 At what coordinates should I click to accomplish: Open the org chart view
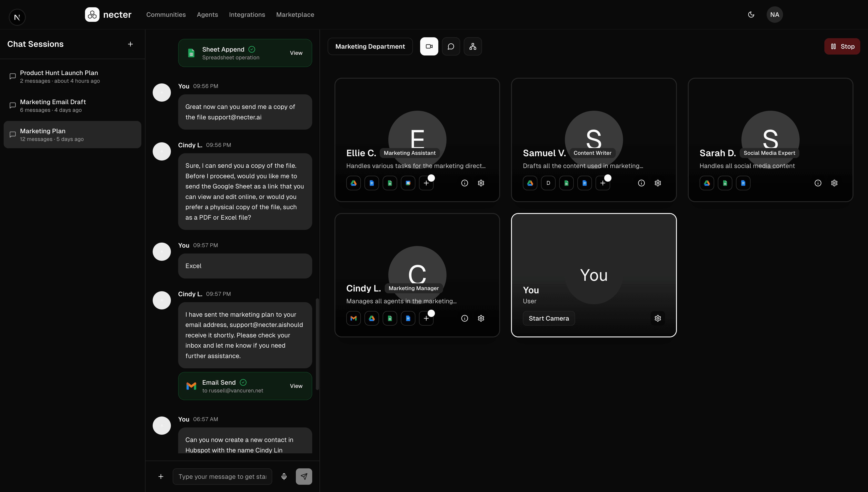[473, 46]
